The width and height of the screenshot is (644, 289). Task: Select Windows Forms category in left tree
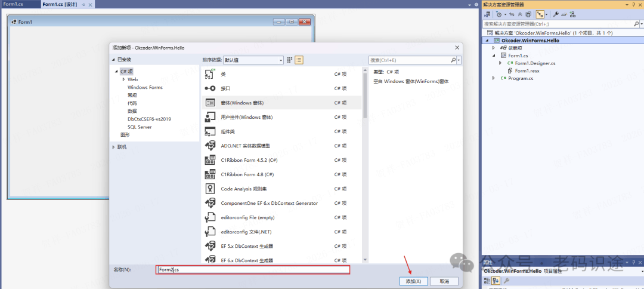[145, 87]
